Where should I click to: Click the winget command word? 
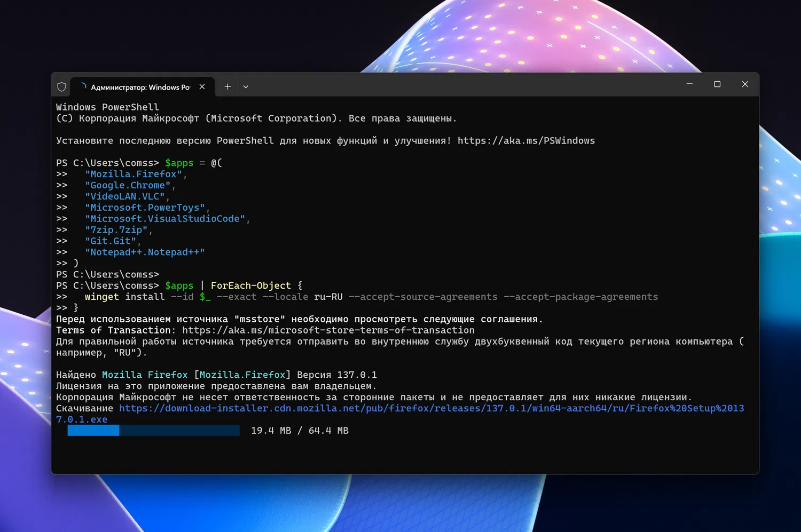[102, 297]
